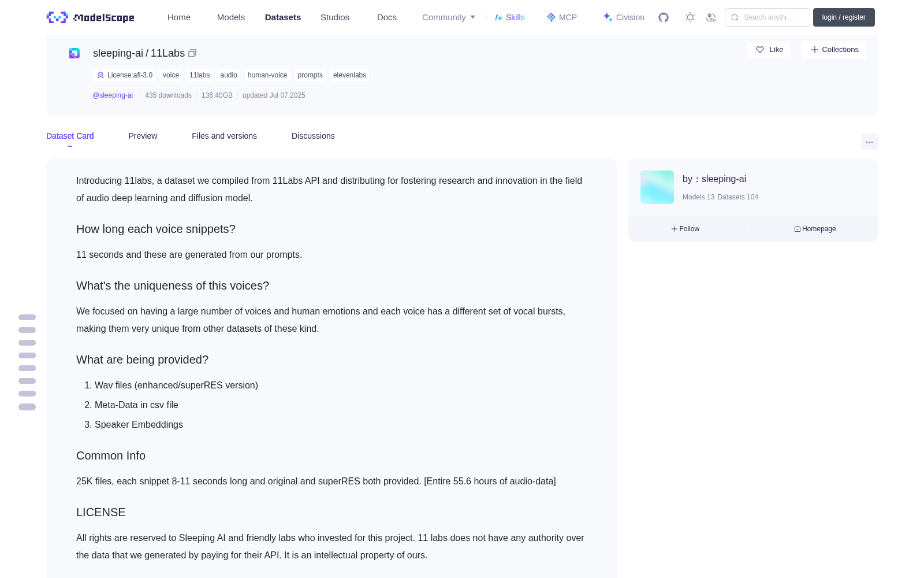Open the @sleeping-ai profile link
Screen dimensions: 924x578
113,95
